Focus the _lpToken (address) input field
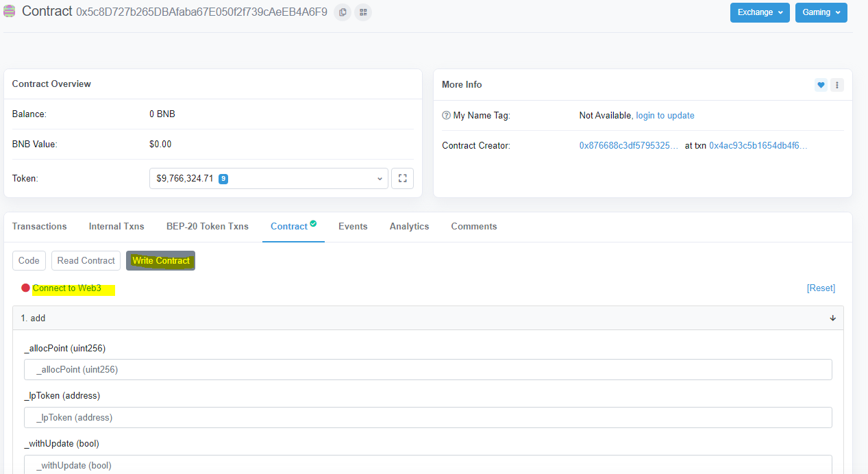 click(x=427, y=418)
